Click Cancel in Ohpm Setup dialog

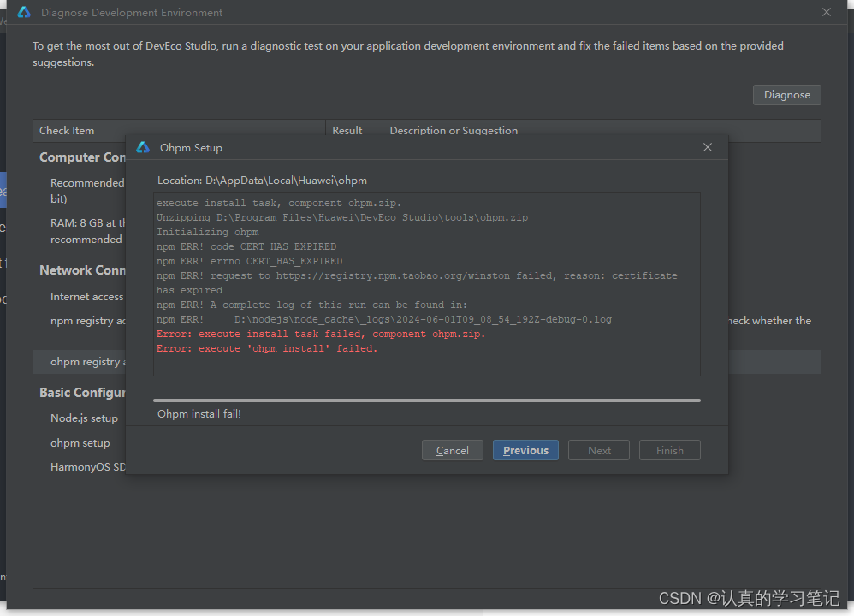click(x=452, y=450)
